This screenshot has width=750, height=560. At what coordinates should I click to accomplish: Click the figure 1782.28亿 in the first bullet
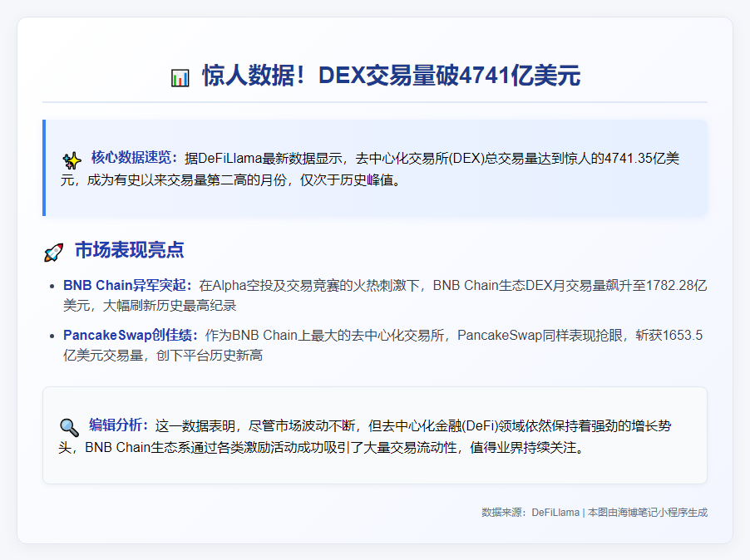[676, 286]
